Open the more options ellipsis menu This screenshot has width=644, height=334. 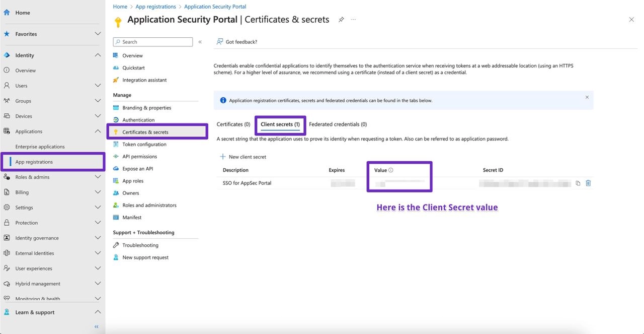(354, 20)
